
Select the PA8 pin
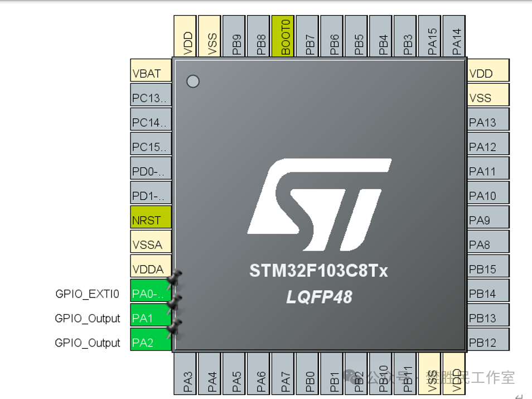tap(489, 242)
